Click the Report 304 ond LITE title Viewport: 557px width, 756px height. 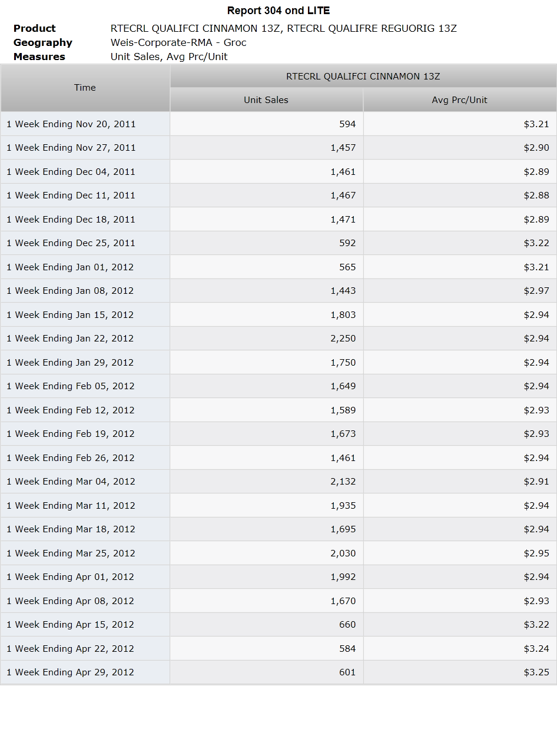point(278,11)
